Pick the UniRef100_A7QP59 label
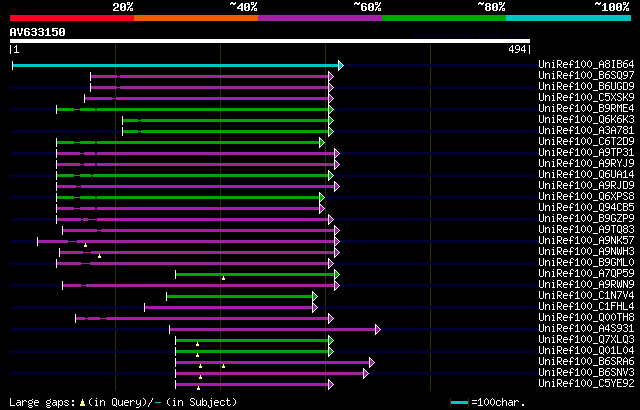 tap(586, 274)
